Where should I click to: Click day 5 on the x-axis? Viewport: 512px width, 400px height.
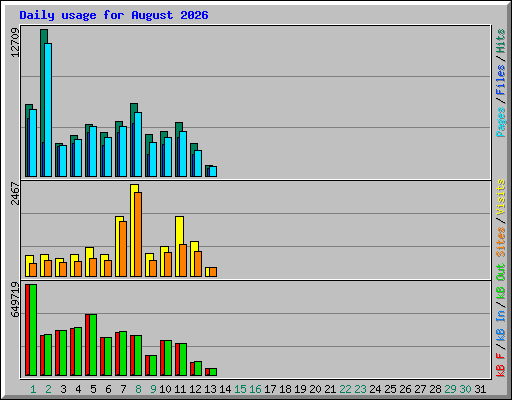click(x=93, y=389)
